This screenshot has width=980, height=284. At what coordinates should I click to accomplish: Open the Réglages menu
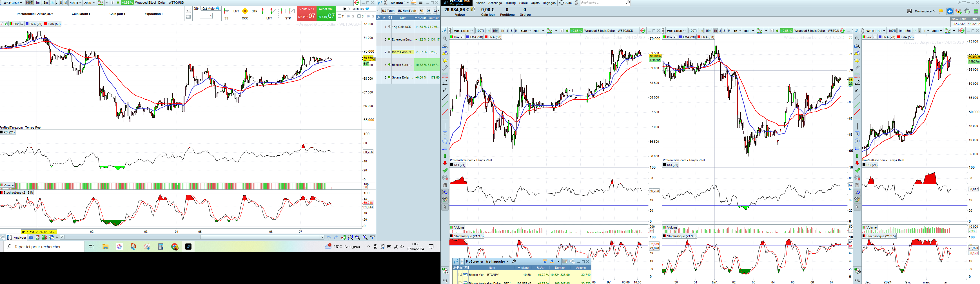pos(549,3)
